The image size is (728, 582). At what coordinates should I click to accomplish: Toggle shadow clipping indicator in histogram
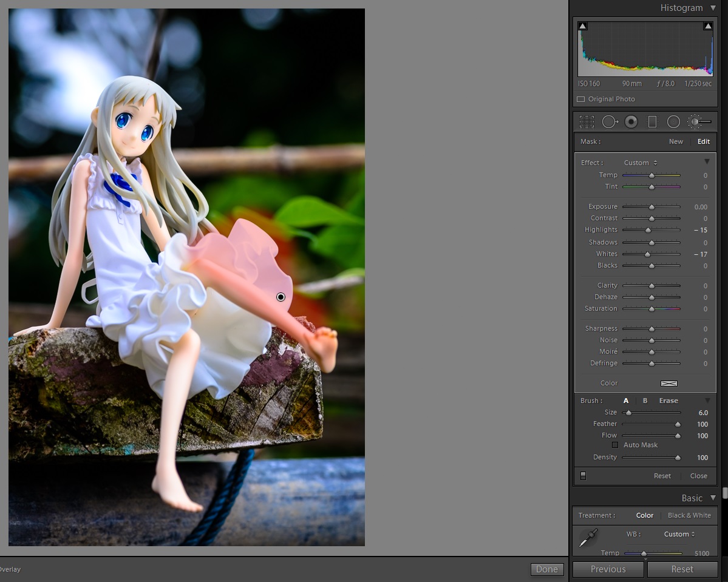pos(583,26)
